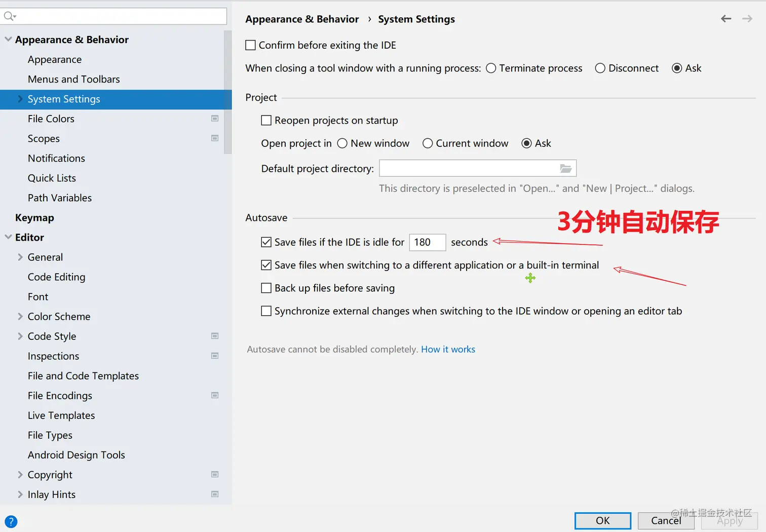Screen dimensions: 766x532
Task: Collapse the Editor section
Action: pos(8,237)
